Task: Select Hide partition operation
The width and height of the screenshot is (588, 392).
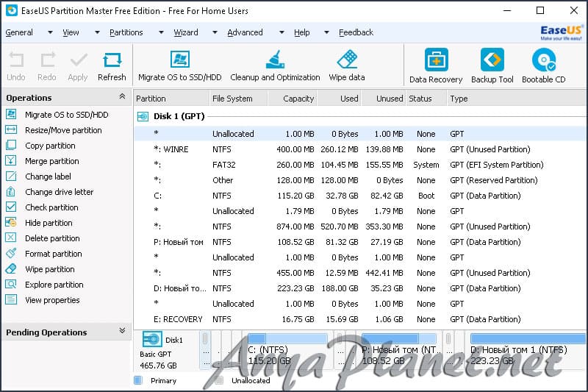Action: (x=49, y=223)
